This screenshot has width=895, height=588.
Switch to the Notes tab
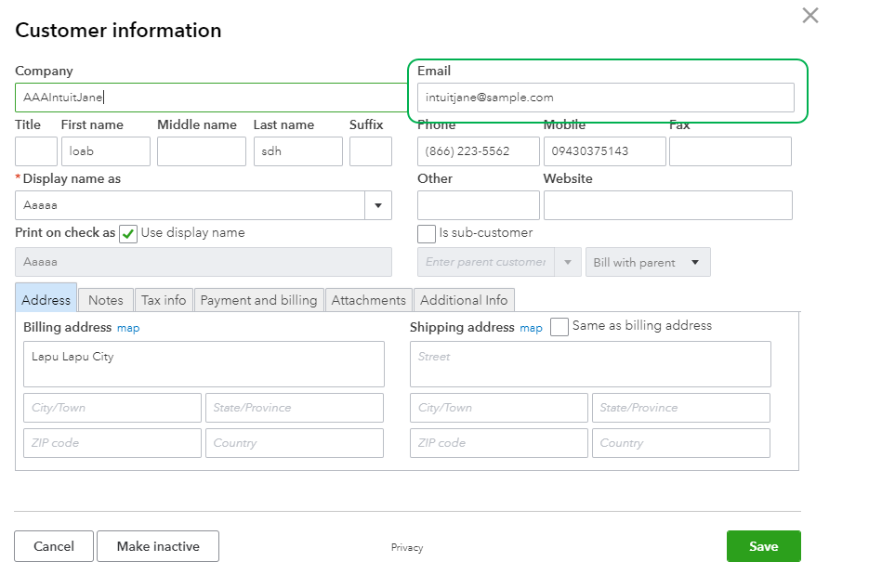pos(106,300)
